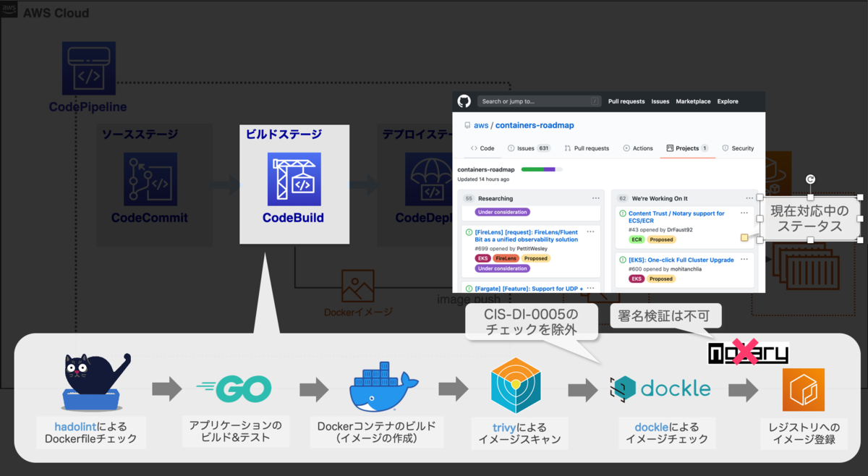
Task: Click the CodePipeline service icon
Action: (88, 67)
